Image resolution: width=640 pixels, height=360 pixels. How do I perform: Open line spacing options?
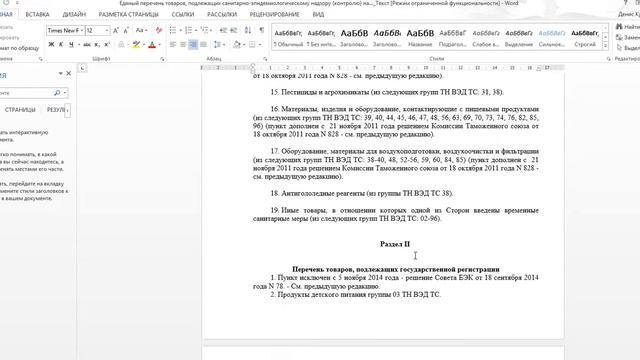(x=219, y=44)
